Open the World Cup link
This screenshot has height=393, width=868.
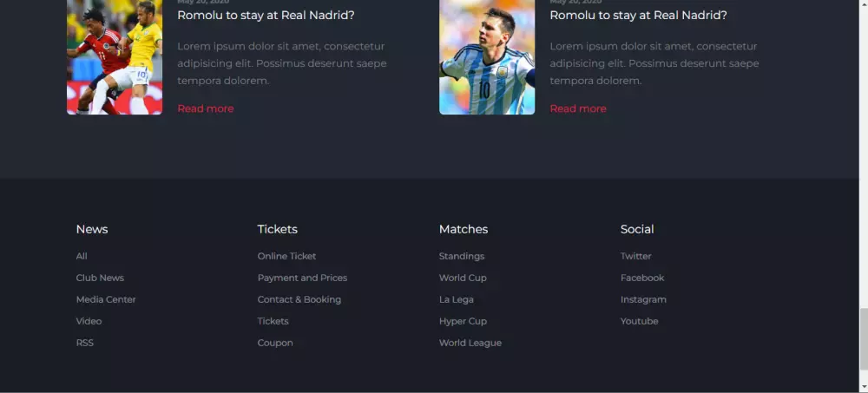coord(463,278)
